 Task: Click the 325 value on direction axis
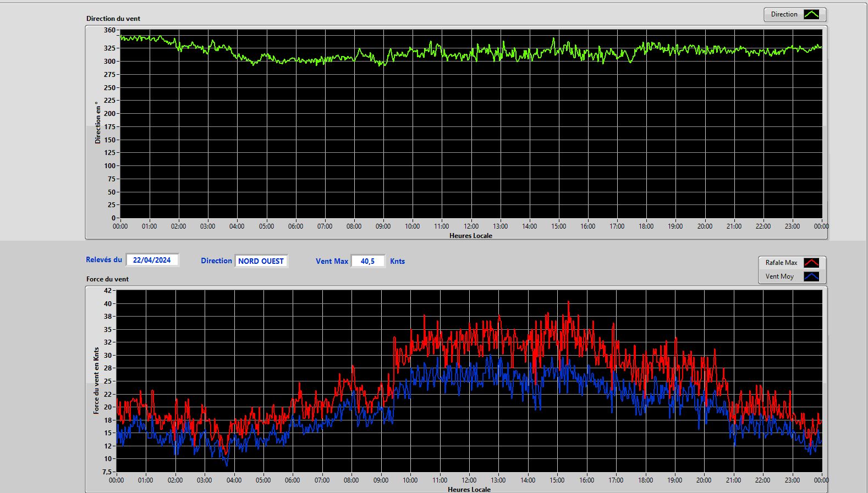click(109, 48)
